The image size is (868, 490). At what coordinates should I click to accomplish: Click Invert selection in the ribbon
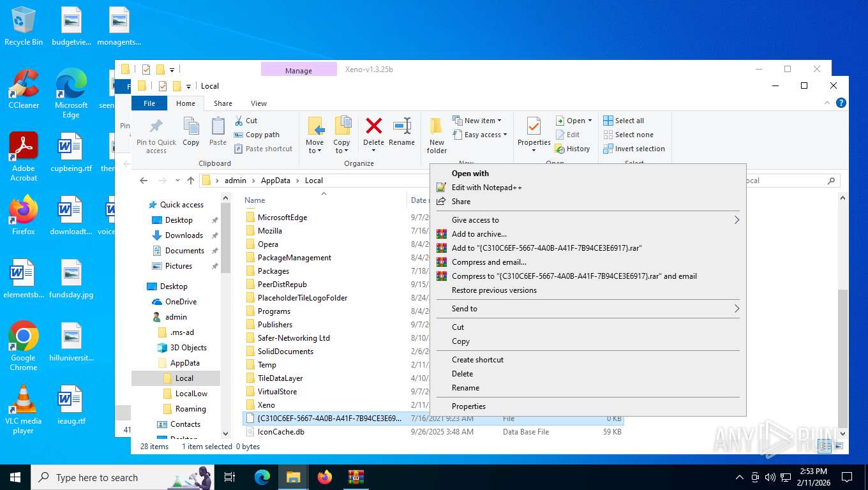[634, 149]
